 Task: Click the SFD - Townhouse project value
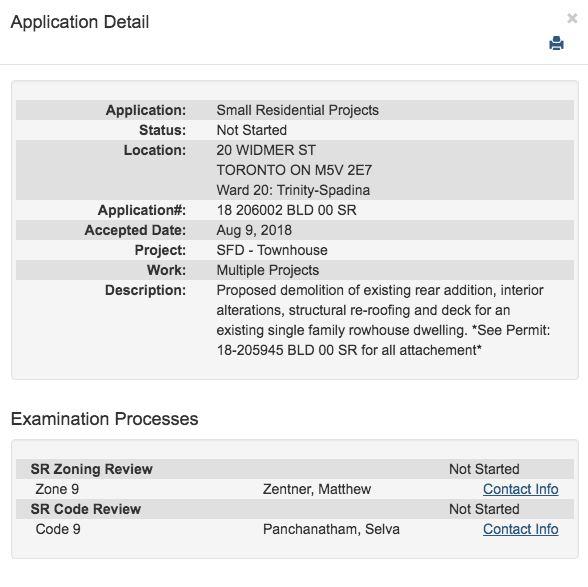click(272, 250)
